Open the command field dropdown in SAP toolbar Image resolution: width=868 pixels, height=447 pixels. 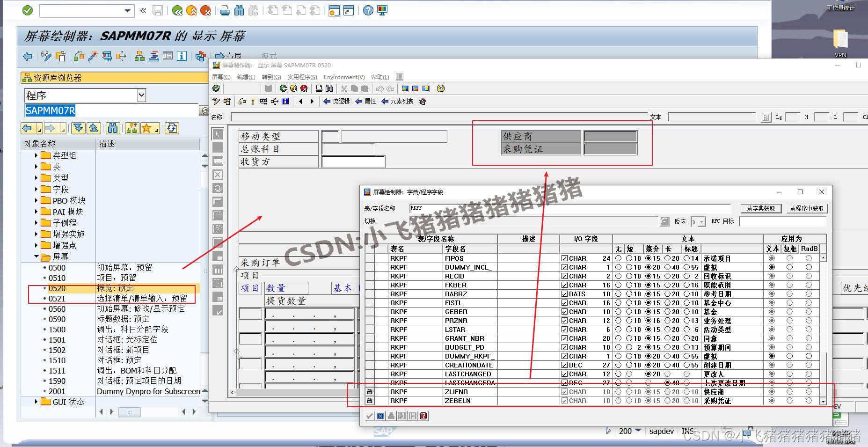click(x=127, y=10)
